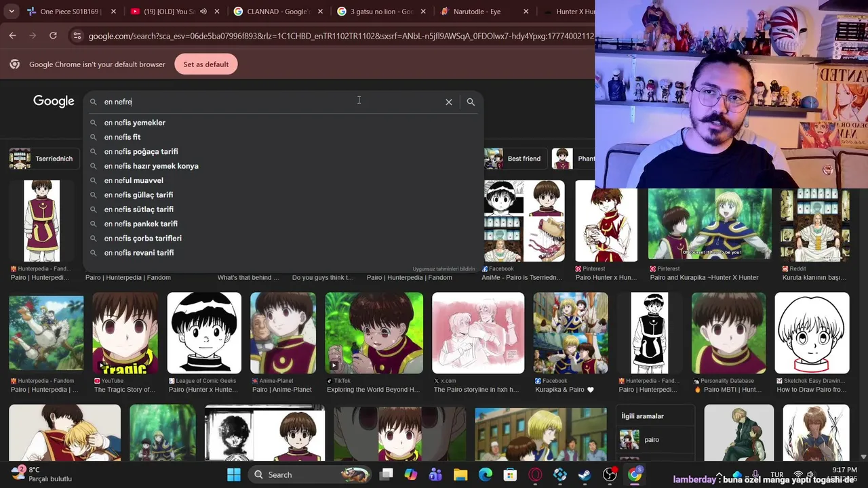Open the TikTok 'Exploring the World' image
The width and height of the screenshot is (868, 488).
[374, 333]
